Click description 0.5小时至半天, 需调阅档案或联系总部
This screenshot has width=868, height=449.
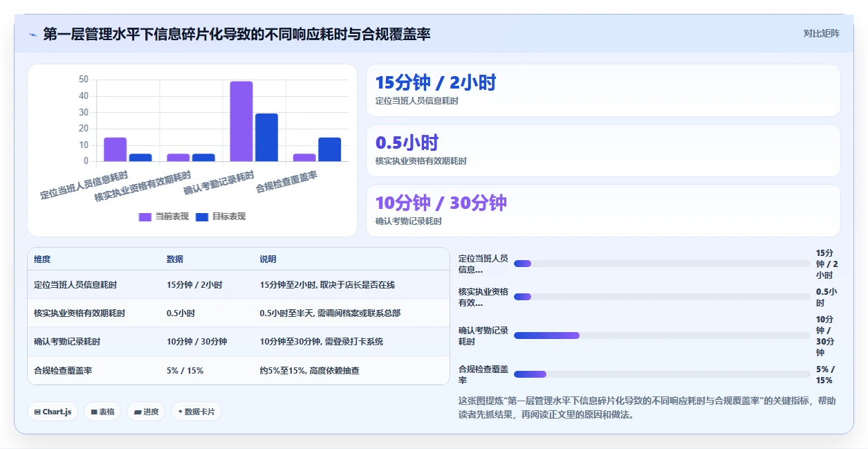[330, 313]
